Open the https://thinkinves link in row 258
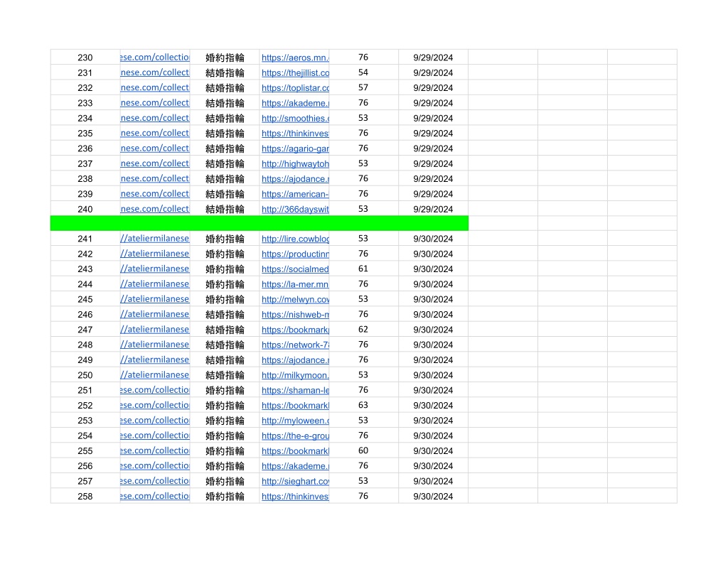Viewport: 728px width, 562px height. [x=295, y=497]
